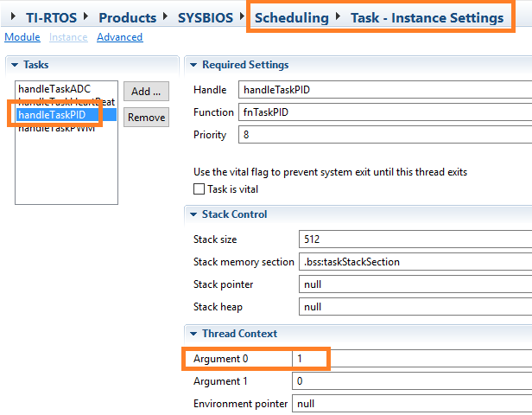Remove the selected task

click(x=145, y=117)
